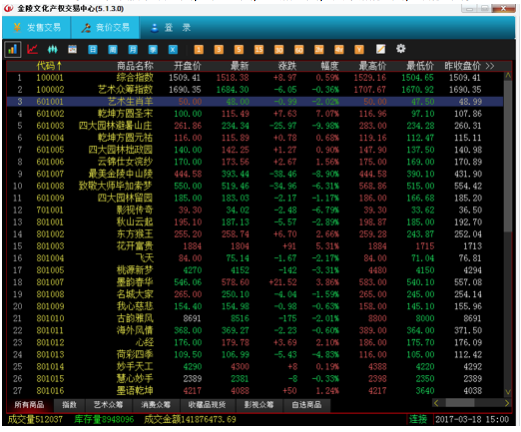521x432 pixels.
Task: Click the bottom horizontal scrollbar thumb
Action: click(460, 403)
